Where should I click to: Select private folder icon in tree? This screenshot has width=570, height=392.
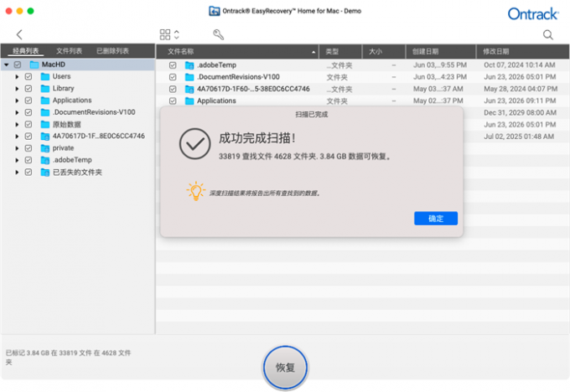tap(45, 148)
